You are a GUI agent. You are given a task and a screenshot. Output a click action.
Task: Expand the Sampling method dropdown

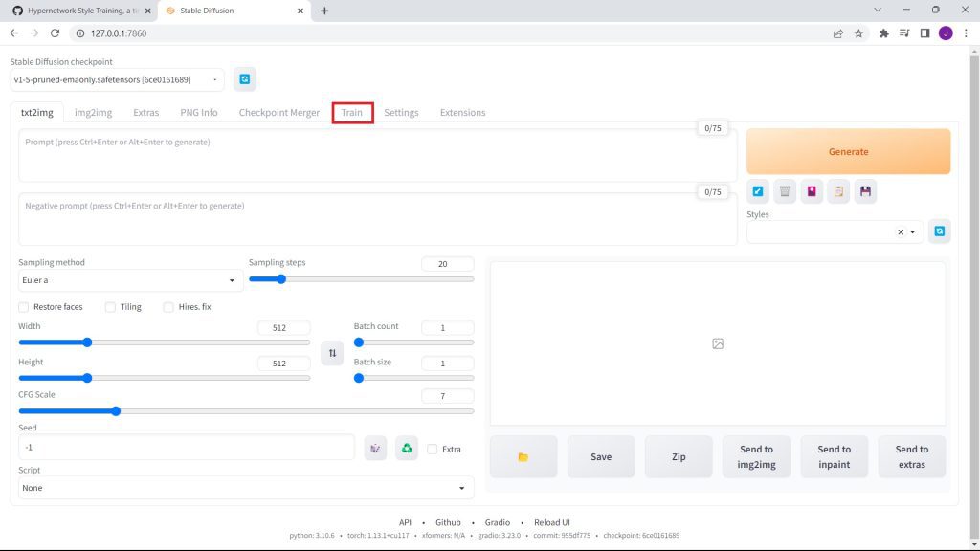point(130,280)
